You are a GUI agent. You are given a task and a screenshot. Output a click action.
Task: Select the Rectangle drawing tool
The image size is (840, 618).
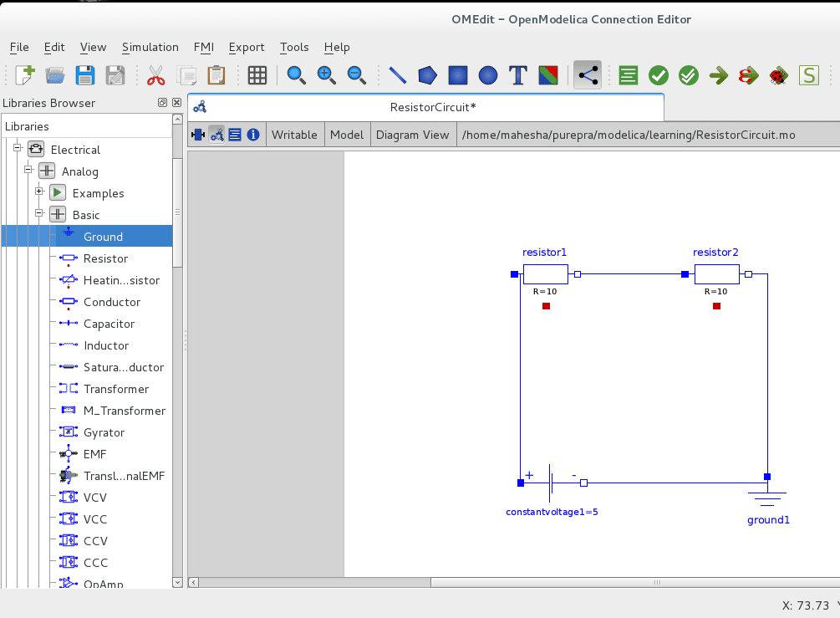pos(457,74)
